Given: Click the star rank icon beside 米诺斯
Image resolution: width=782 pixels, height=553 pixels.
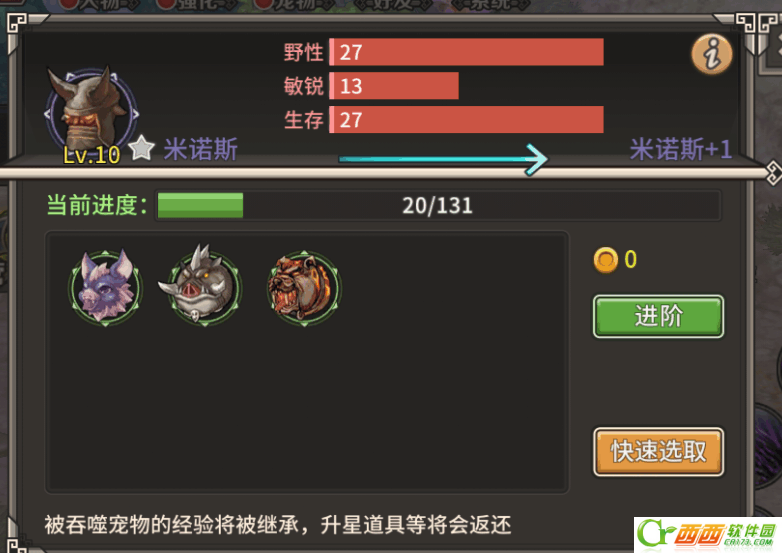Looking at the screenshot, I should 142,149.
